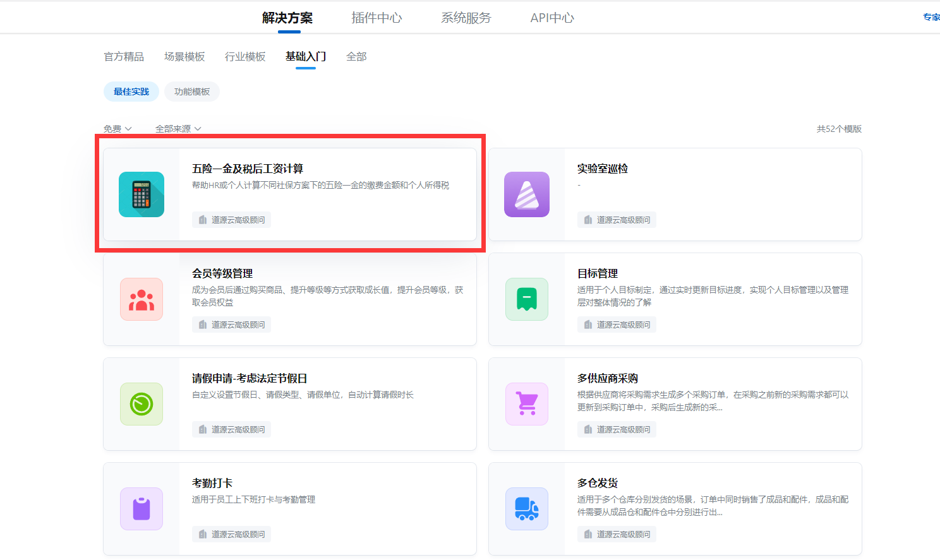Viewport: 940px width, 560px height.
Task: Select the purple cone icon for 实验室巡检
Action: click(x=526, y=194)
